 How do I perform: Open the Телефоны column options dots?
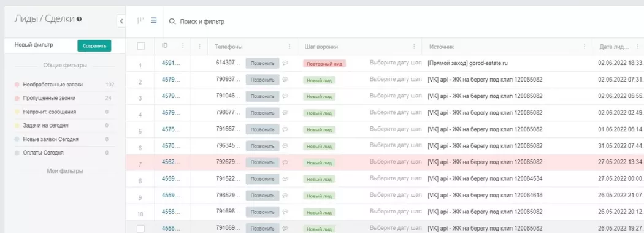coord(289,47)
